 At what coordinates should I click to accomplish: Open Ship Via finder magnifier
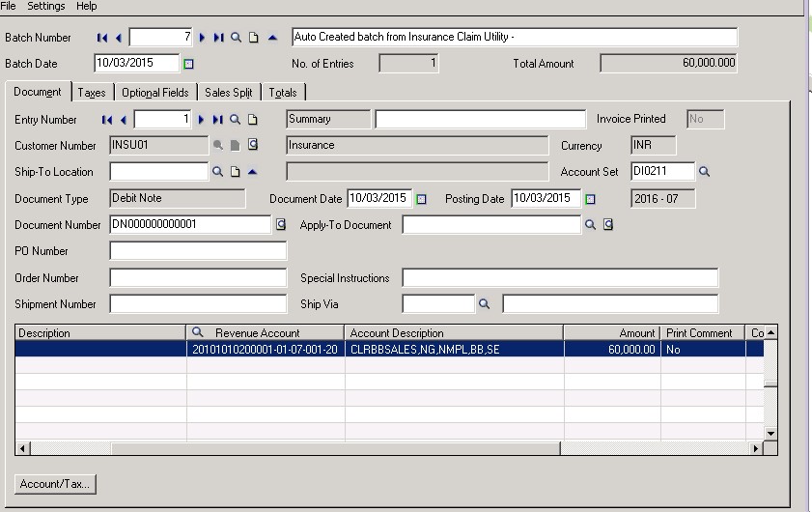point(485,304)
